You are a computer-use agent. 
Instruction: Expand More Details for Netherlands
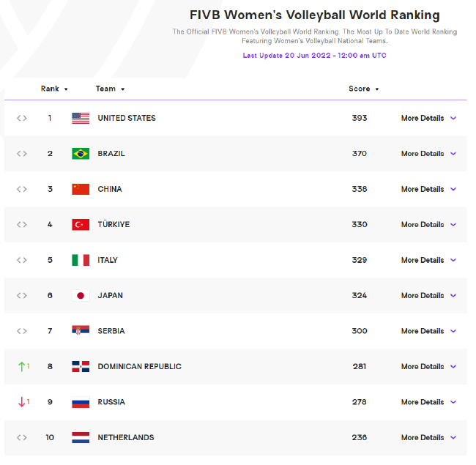pos(428,437)
